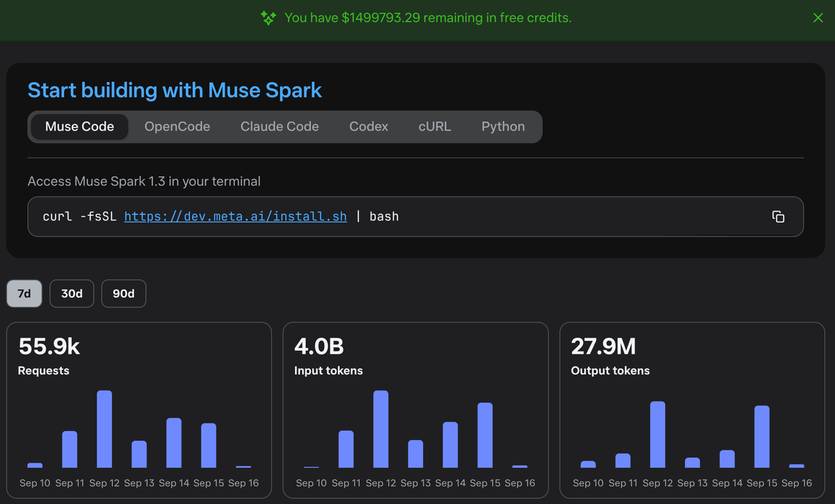Click the Sep 10 label under Requests chart
Screen dimensions: 835x504
point(35,483)
